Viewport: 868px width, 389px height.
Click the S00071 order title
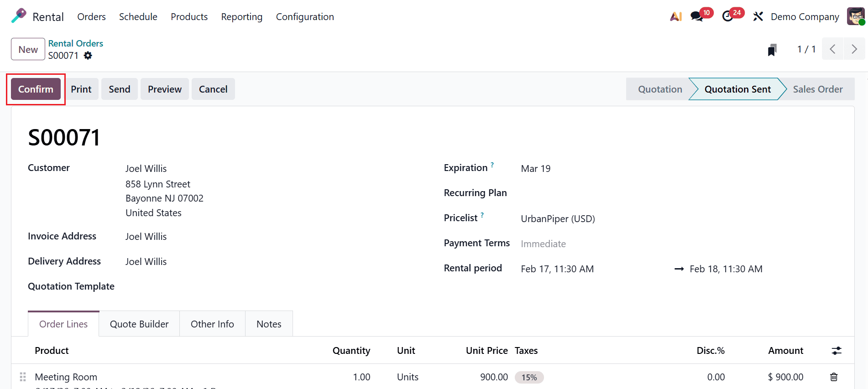coord(64,137)
